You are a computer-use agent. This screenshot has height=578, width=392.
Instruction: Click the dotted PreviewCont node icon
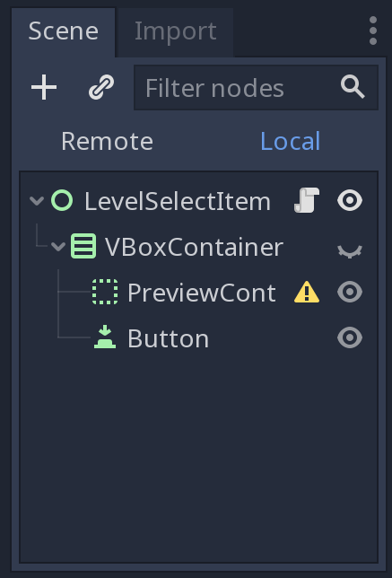coord(105,292)
